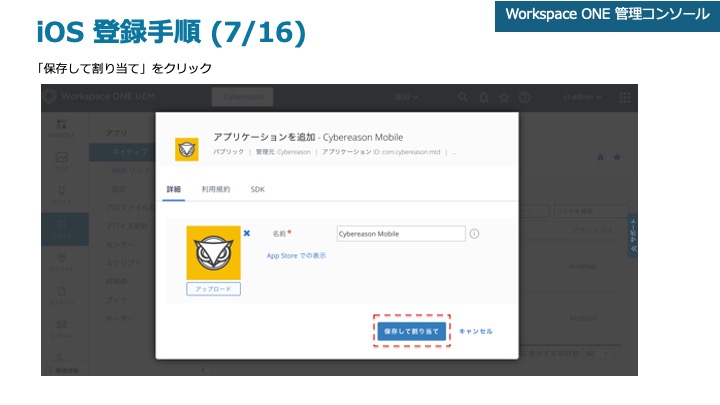Collapse the sidebar with the bottom arrow
The height and width of the screenshot is (405, 720).
coord(203,370)
